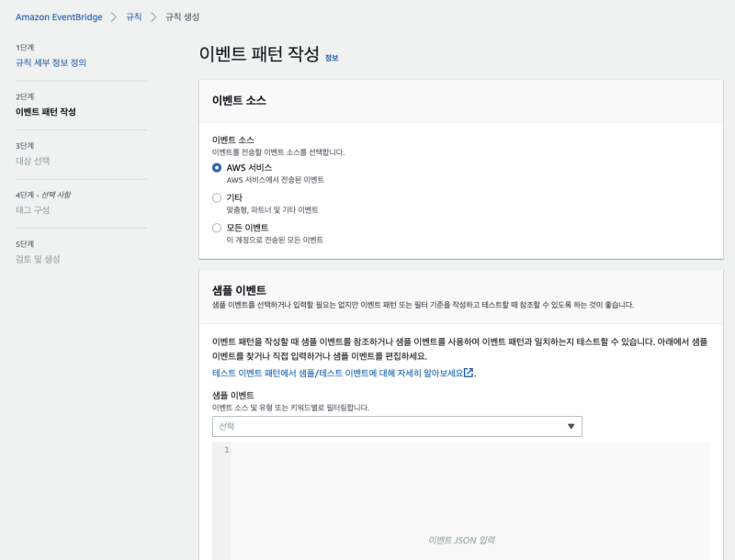Return to step 1 규칙 세부 정보 정의
This screenshot has width=735, height=560.
pyautogui.click(x=51, y=62)
